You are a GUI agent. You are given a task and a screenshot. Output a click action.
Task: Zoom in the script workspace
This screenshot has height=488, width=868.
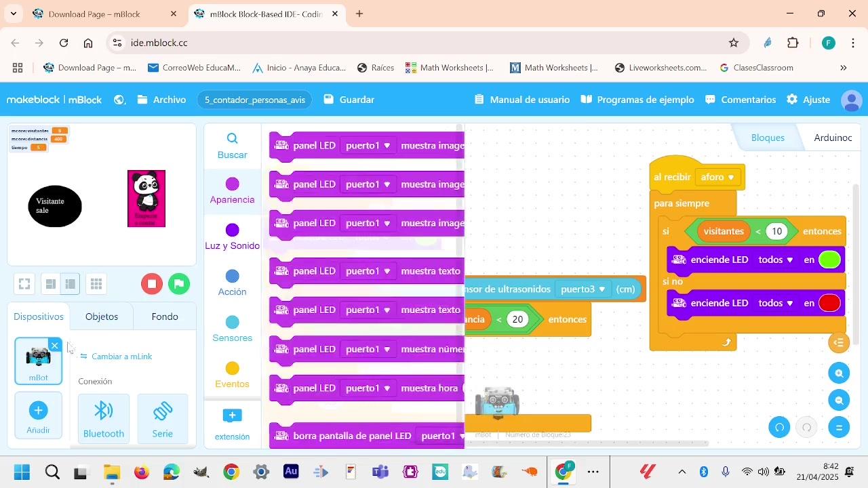tap(839, 373)
